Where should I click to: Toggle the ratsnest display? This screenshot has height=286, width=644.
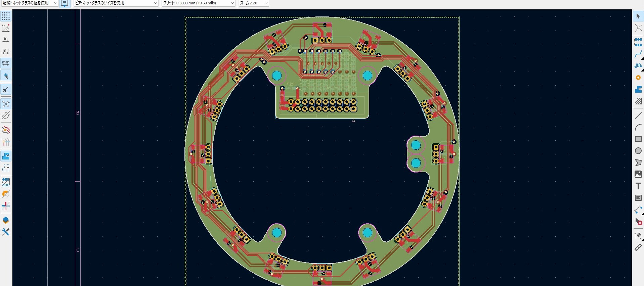click(6, 104)
